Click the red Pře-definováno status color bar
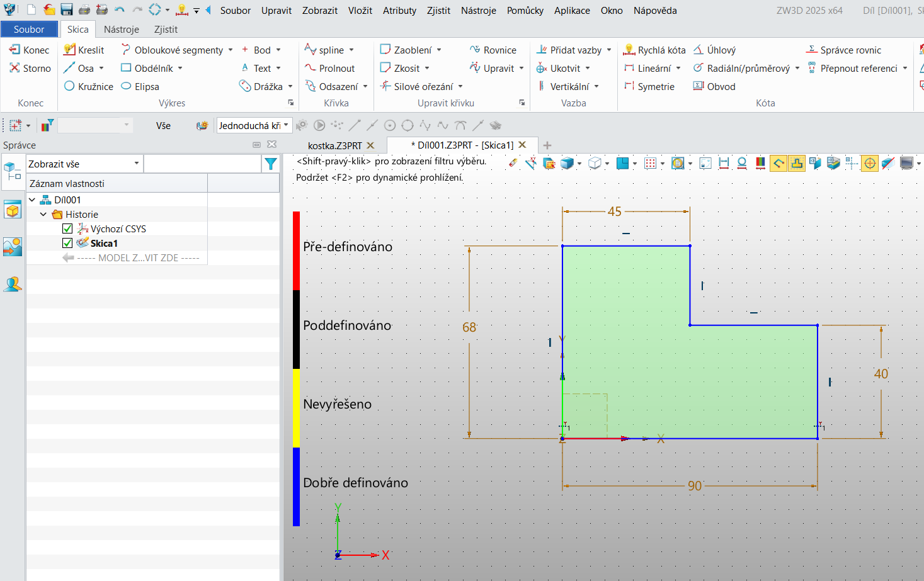Viewport: 924px width, 581px height. pos(296,251)
